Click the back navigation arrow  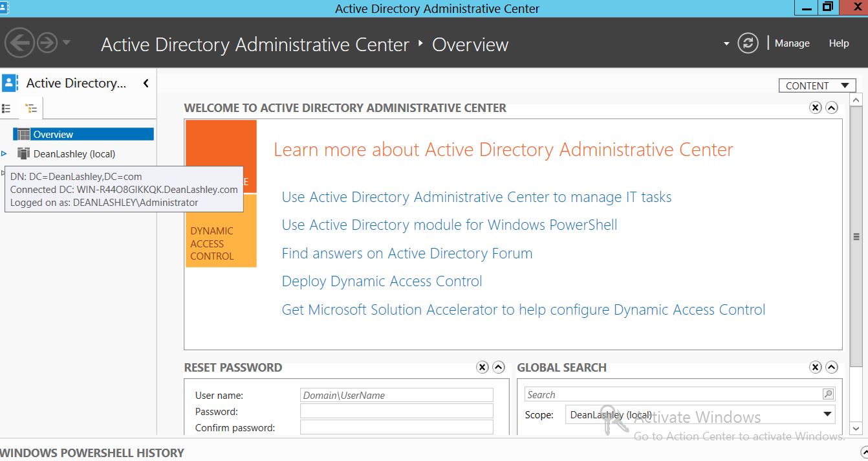click(19, 43)
